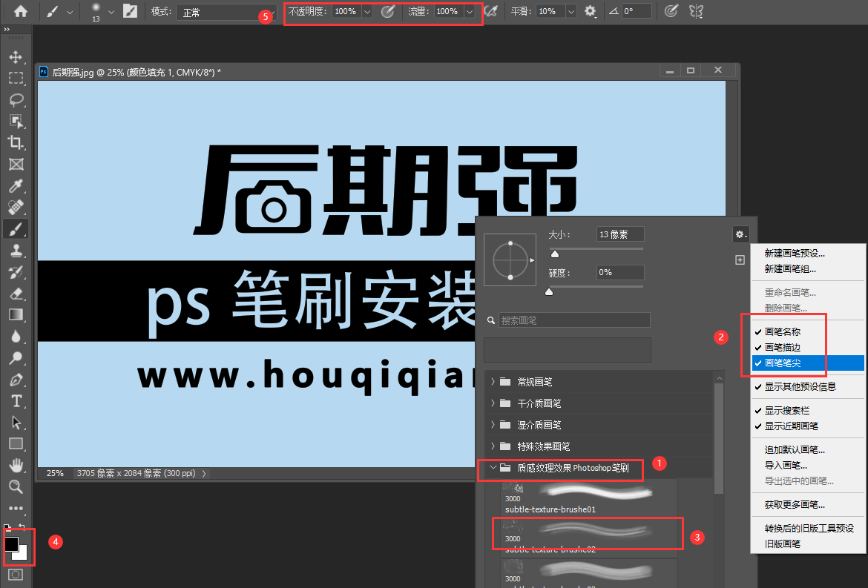Click the 搜索画笔 search field
This screenshot has width=868, height=588.
click(574, 320)
